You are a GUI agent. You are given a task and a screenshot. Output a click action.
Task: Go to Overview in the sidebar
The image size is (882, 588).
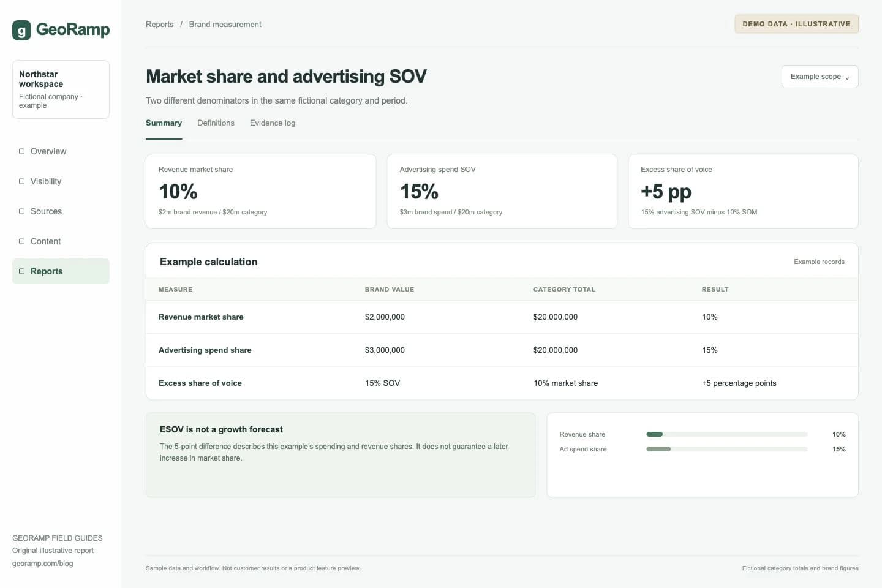[61, 151]
